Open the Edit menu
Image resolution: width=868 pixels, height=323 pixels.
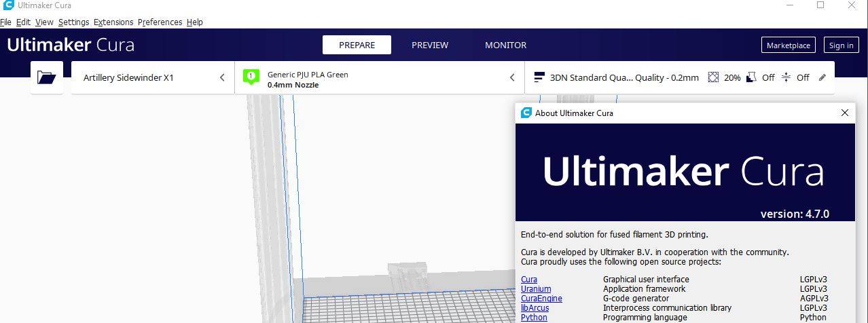coord(24,22)
